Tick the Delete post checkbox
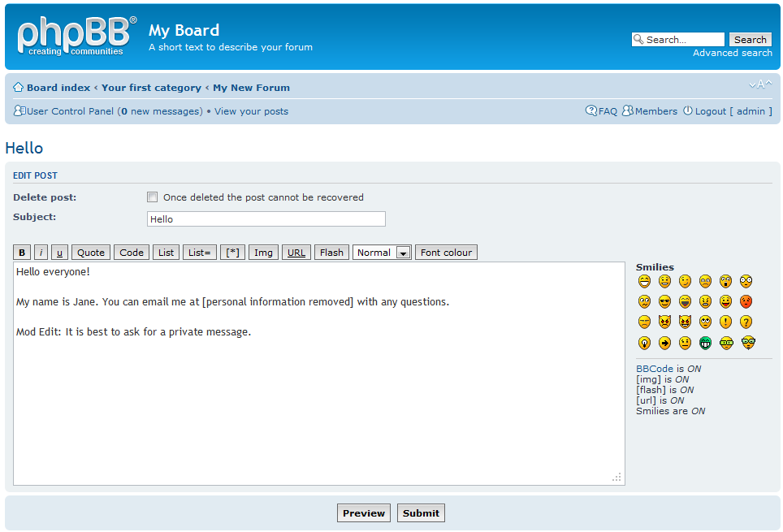 click(x=153, y=197)
